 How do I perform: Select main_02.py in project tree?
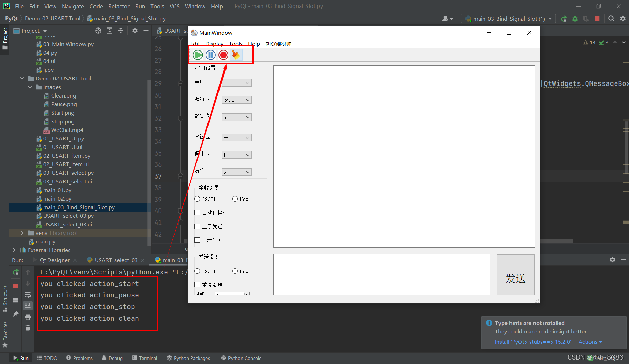click(57, 198)
